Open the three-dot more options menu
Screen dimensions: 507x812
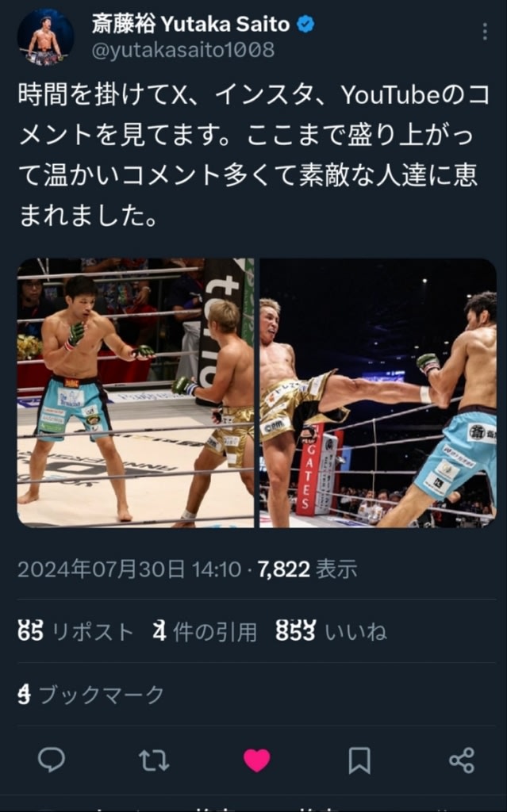485,32
